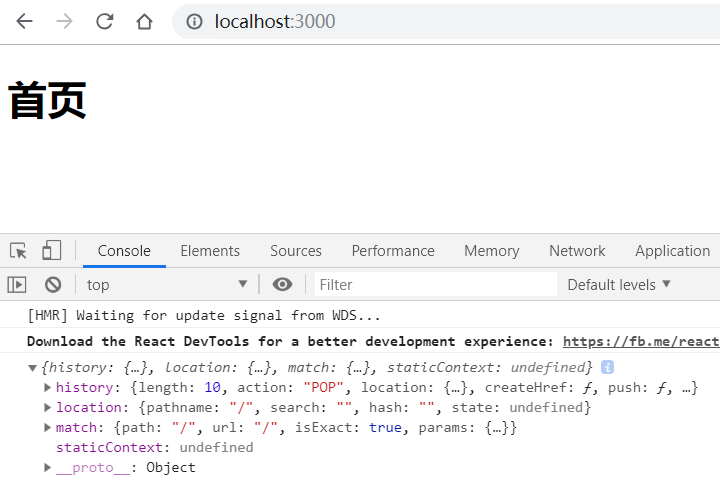The image size is (720, 480).
Task: Show the console sidebar
Action: 17,285
